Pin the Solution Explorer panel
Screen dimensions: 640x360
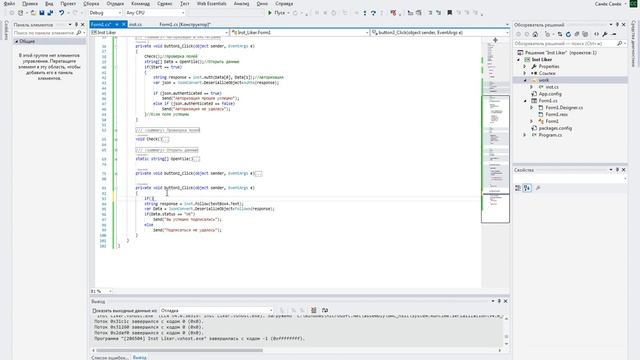617,25
